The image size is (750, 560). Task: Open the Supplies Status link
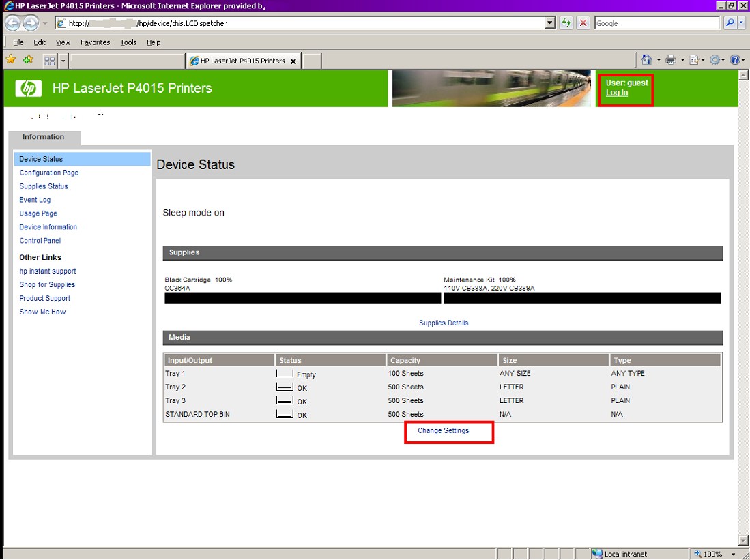44,186
